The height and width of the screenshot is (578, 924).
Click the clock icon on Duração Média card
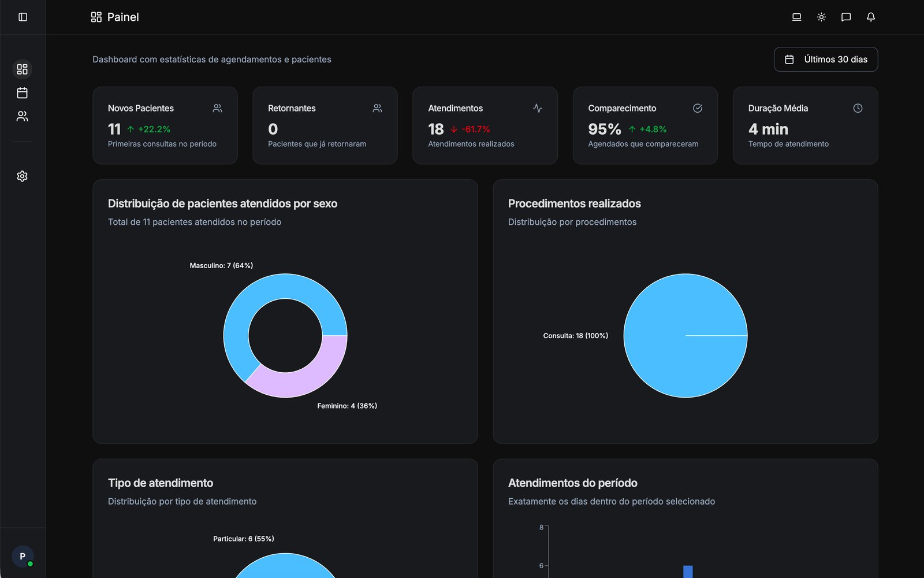[857, 108]
